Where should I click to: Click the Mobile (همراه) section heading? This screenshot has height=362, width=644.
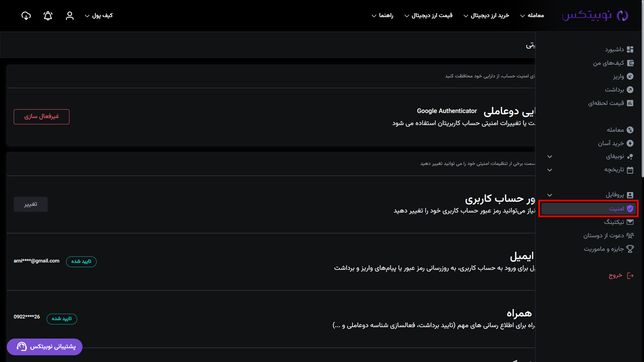[519, 313]
